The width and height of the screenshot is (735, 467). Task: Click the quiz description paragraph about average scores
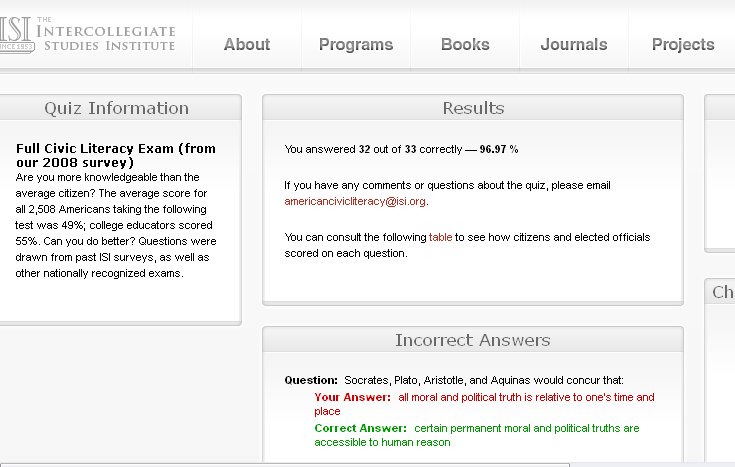pos(115,225)
